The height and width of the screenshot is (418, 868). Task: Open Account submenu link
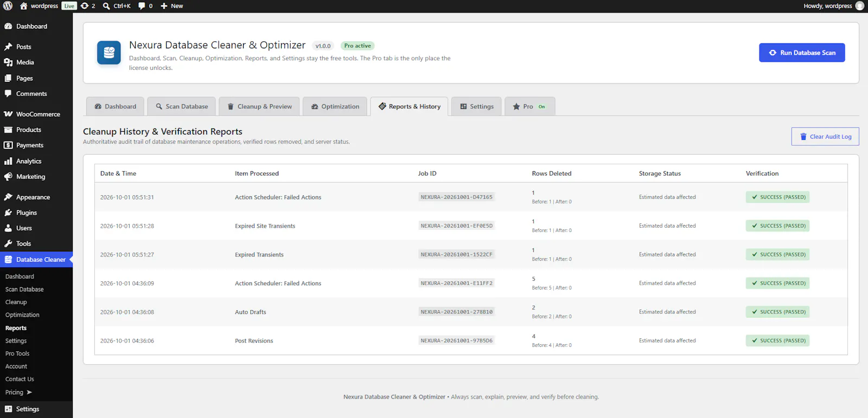pos(16,366)
